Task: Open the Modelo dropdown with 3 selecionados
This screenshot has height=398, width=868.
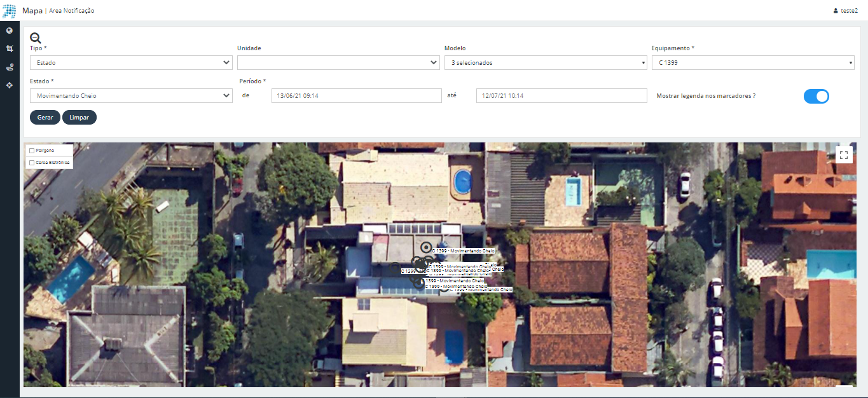Action: [x=546, y=62]
